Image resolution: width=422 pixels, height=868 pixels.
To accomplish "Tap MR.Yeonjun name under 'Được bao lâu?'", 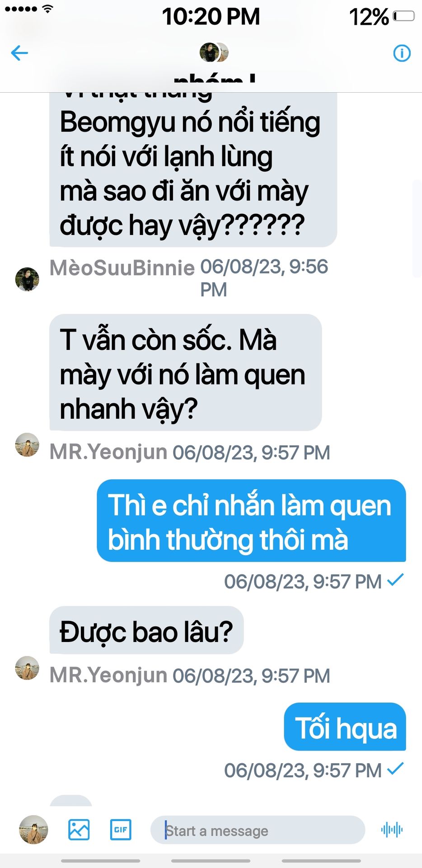I will coord(108,675).
